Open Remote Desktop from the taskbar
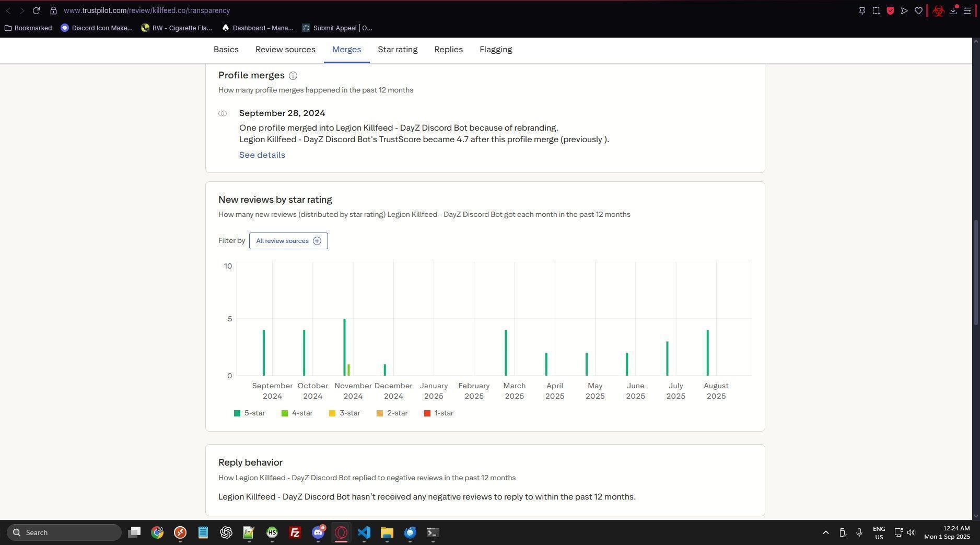This screenshot has width=980, height=545. (180, 532)
